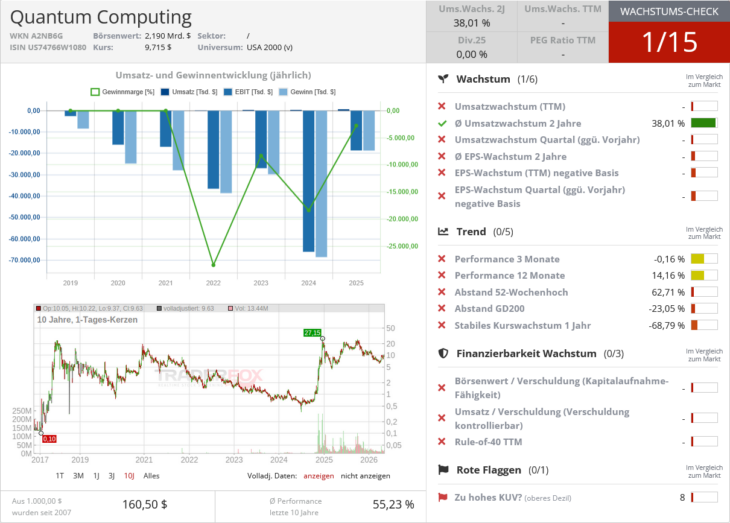The image size is (730, 523).
Task: Click the Finanzierbarkeit Wachstum shield icon
Action: pyautogui.click(x=443, y=353)
